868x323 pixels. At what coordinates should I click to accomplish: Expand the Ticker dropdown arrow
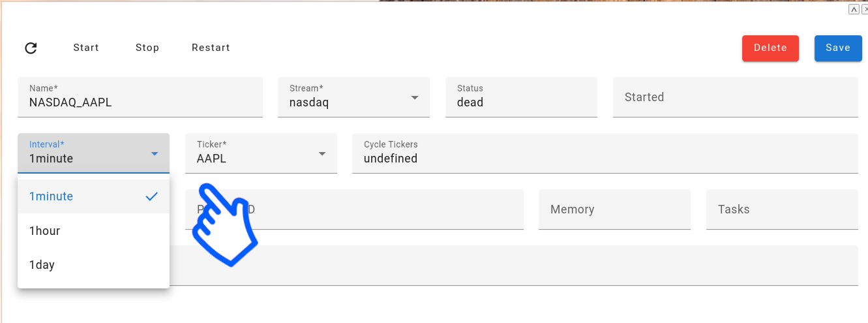(322, 154)
